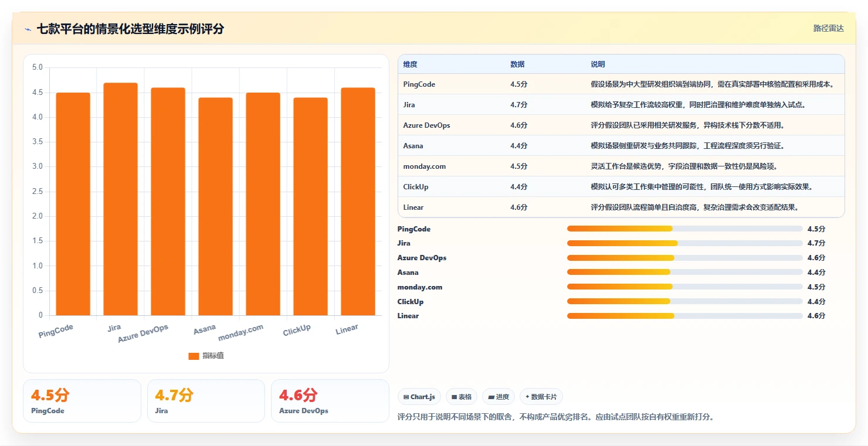This screenshot has height=446, width=868.
Task: Pick the ClickUp bar in the bar chart
Action: 311,206
